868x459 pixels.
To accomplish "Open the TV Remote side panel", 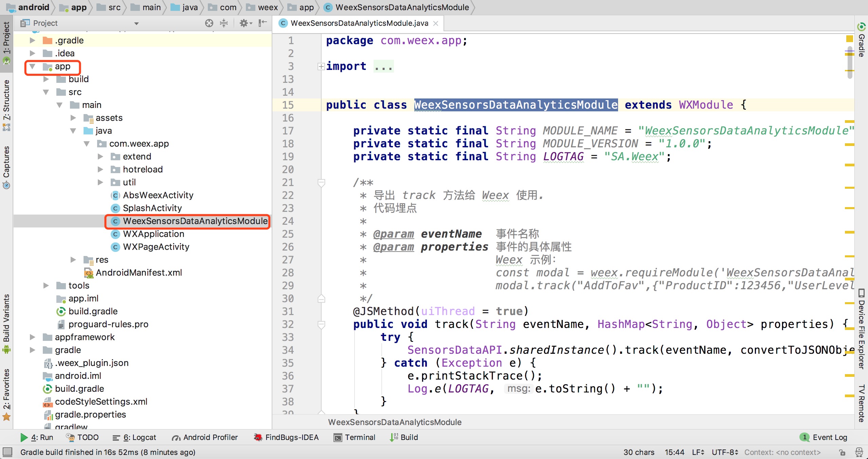I will click(862, 403).
